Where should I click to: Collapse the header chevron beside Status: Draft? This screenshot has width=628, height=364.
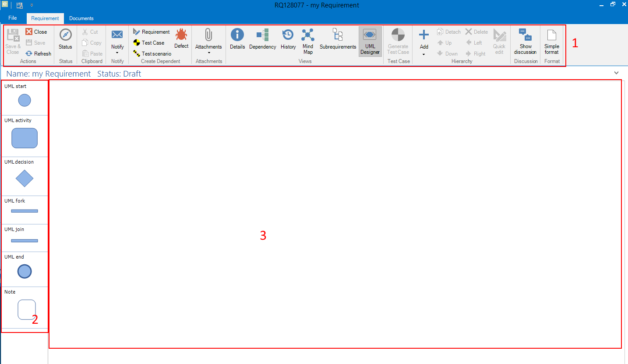point(617,73)
